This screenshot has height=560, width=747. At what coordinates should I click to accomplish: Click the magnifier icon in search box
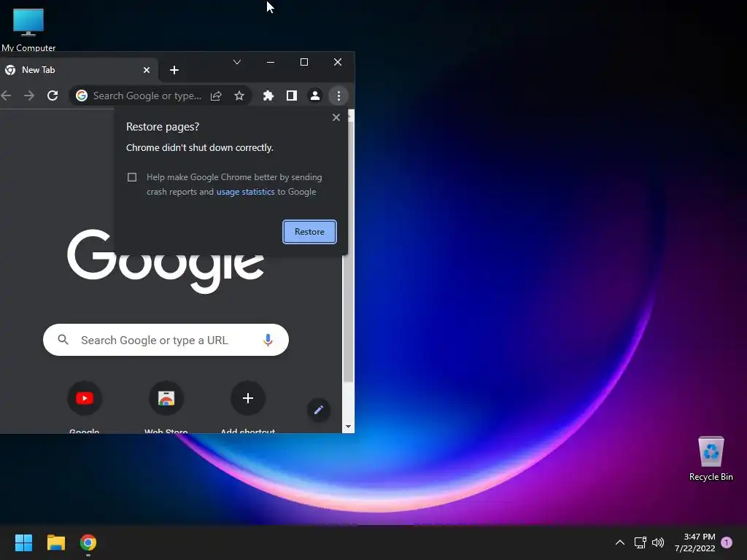click(63, 340)
